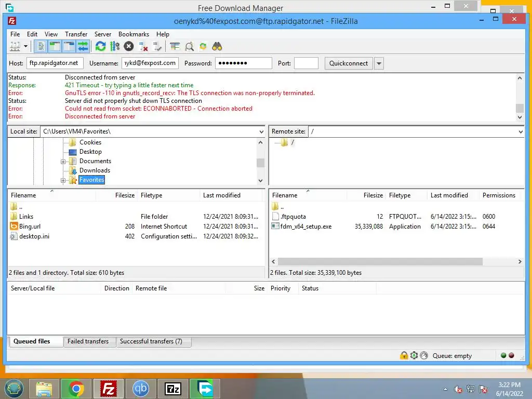Viewport: 532px width, 399px height.
Task: Toggle synchronized browsing
Action: 203,46
